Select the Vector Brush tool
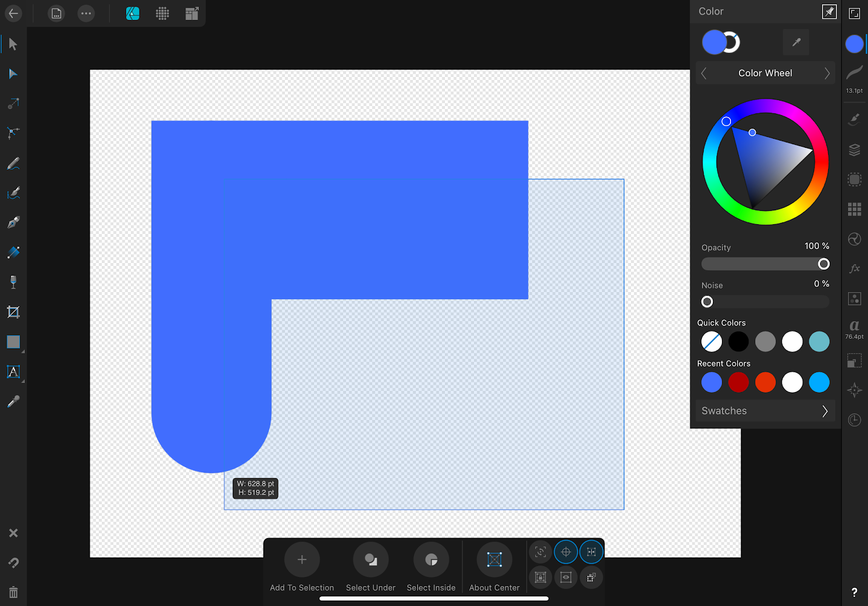Screen dimensions: 868x606 click(x=13, y=193)
